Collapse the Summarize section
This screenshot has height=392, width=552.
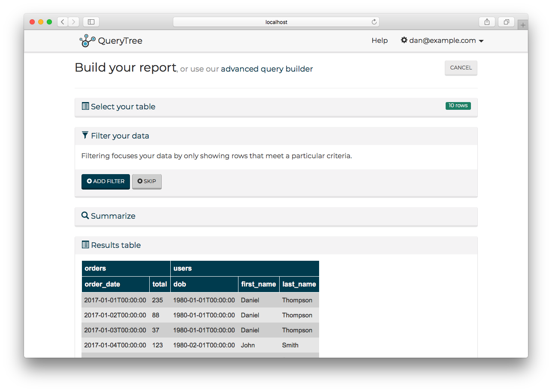tap(113, 216)
